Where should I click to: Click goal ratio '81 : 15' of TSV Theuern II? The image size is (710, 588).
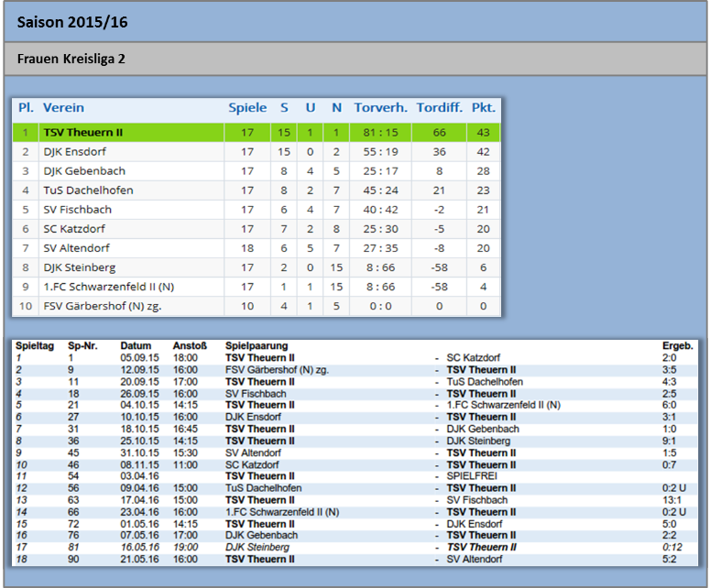tap(380, 133)
